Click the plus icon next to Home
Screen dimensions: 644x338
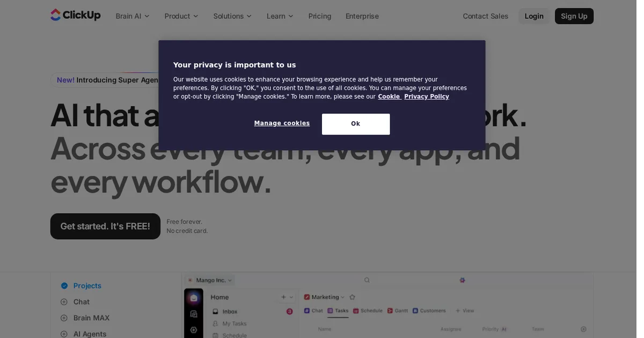tap(283, 297)
